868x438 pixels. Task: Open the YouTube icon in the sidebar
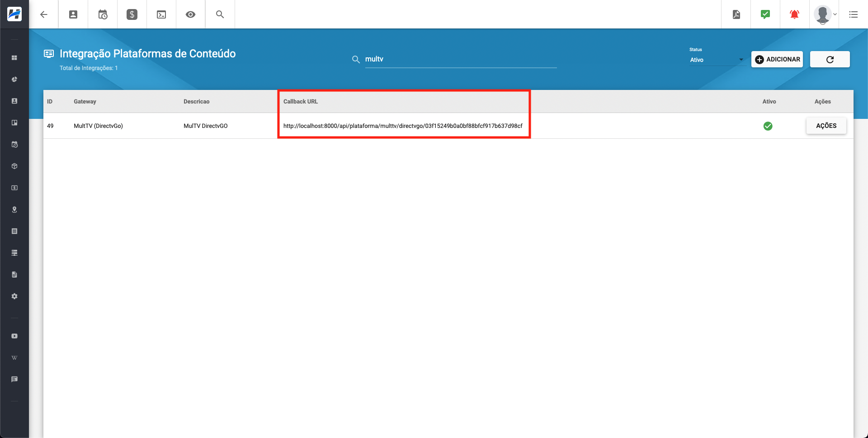click(x=14, y=336)
